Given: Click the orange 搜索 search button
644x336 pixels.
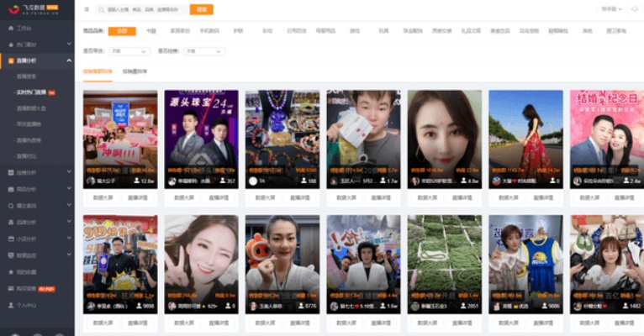Looking at the screenshot, I should click(x=201, y=9).
